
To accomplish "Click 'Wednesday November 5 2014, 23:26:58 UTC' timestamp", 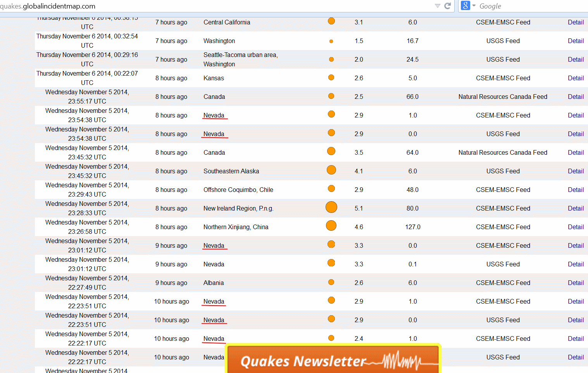I will pyautogui.click(x=87, y=227).
